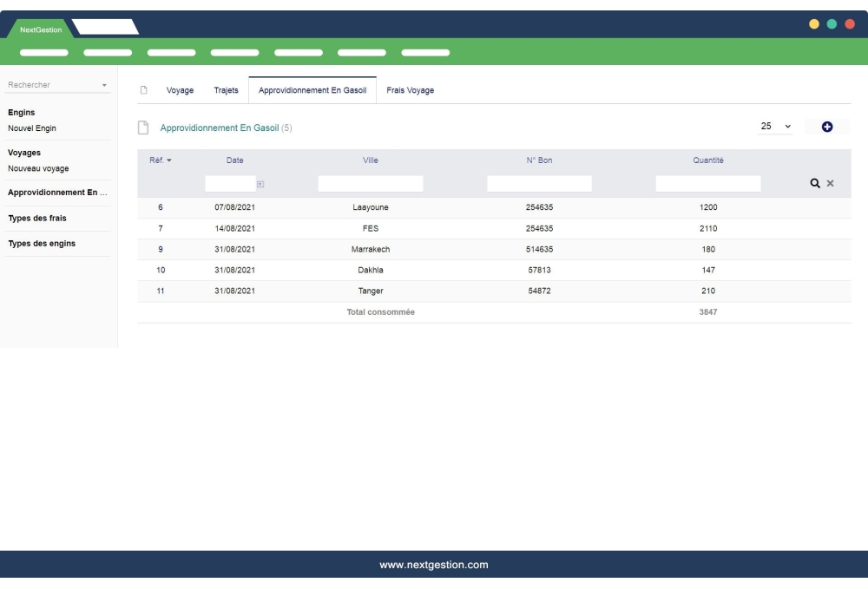Switch to the Trajets tab
The image size is (868, 589).
coord(226,90)
